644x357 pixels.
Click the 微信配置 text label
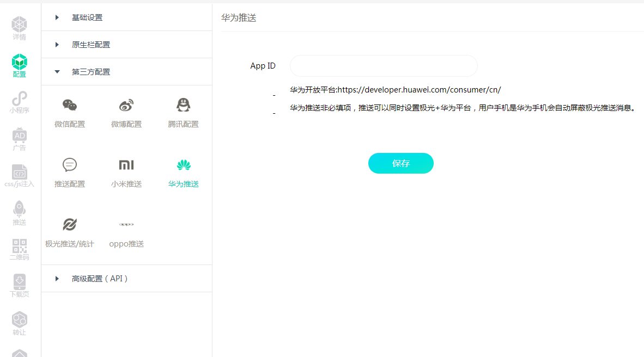[x=70, y=124]
